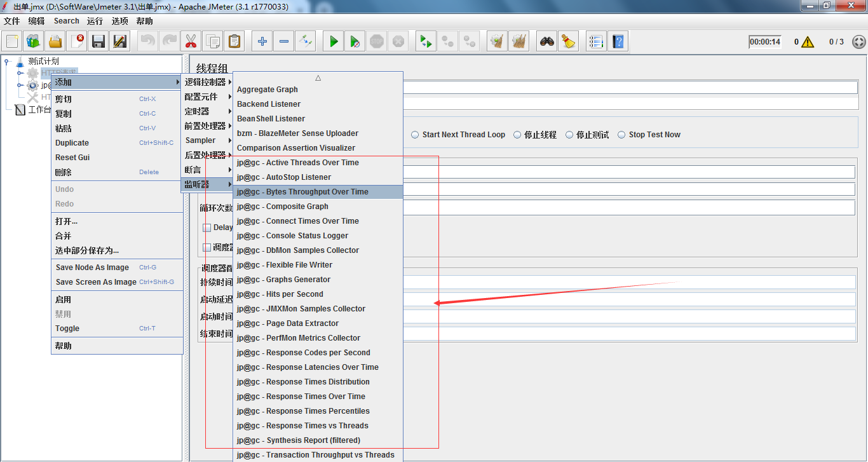Open the Search binoculars icon
868x462 pixels.
(x=546, y=42)
